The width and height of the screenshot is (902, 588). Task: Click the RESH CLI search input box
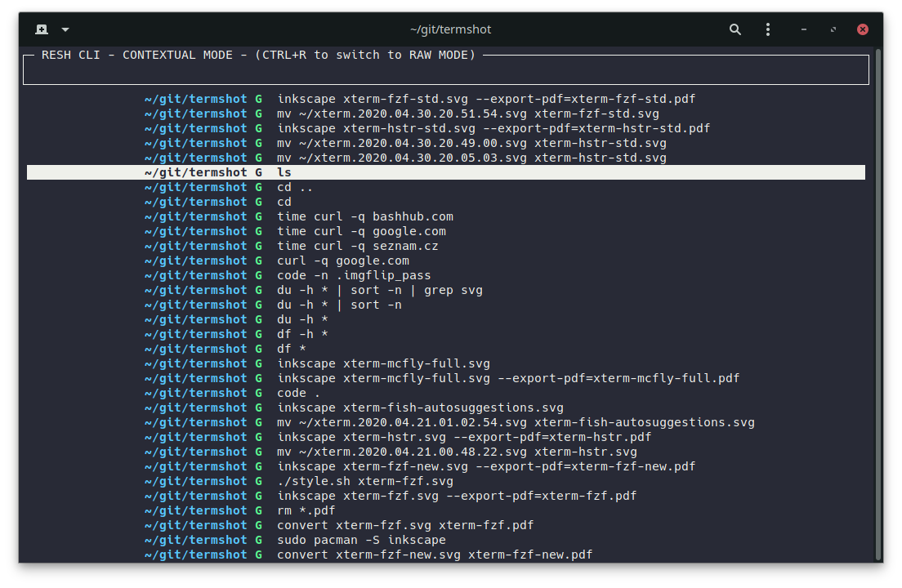point(445,70)
